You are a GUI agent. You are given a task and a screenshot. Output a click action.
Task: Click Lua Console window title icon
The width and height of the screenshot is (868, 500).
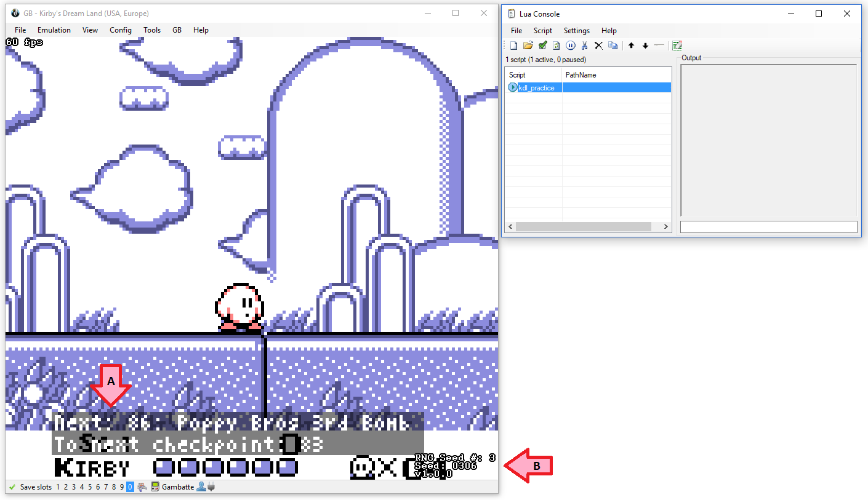pyautogui.click(x=511, y=14)
